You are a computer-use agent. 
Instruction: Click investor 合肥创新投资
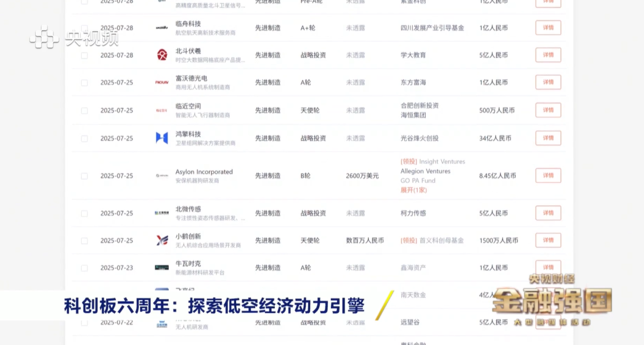(x=420, y=105)
